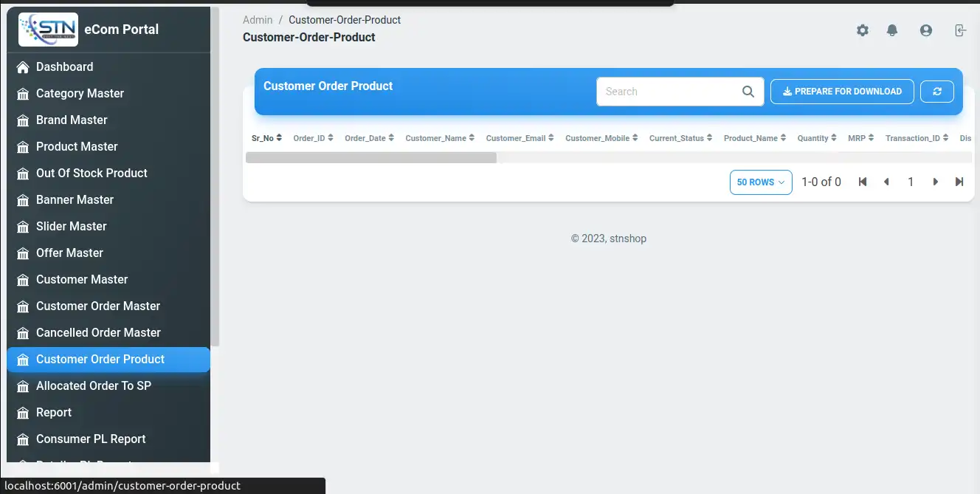Click the settings gear icon
The height and width of the screenshot is (494, 980).
[x=862, y=30]
